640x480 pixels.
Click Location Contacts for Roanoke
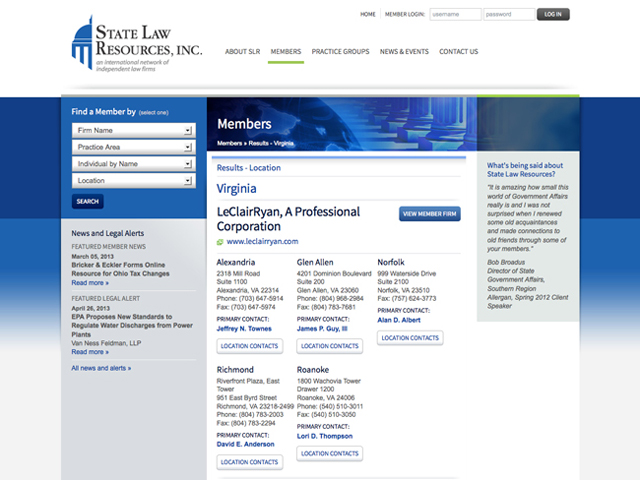(x=330, y=453)
